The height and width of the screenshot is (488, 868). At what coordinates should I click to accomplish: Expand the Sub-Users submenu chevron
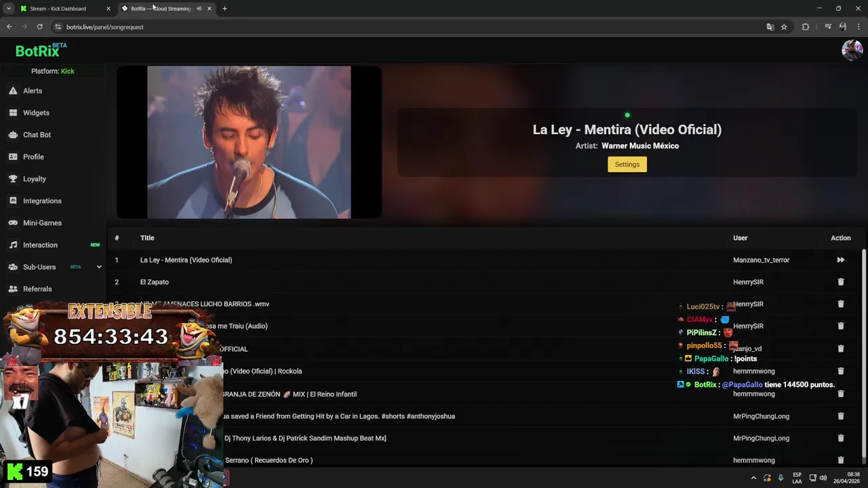pyautogui.click(x=99, y=267)
